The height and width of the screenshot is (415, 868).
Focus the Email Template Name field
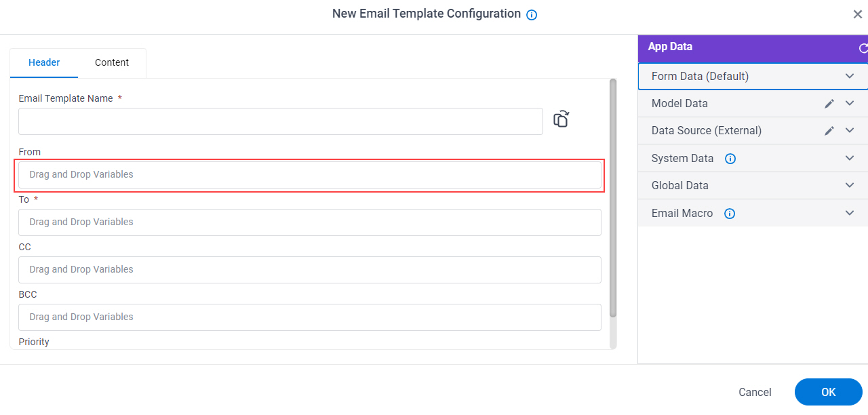(281, 121)
